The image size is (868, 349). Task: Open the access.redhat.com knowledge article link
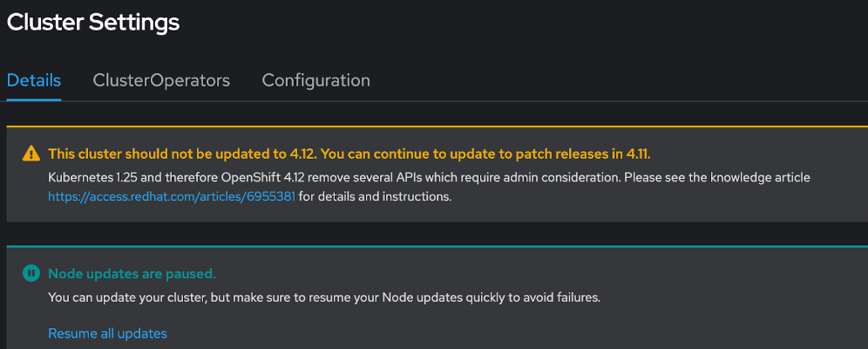point(172,196)
